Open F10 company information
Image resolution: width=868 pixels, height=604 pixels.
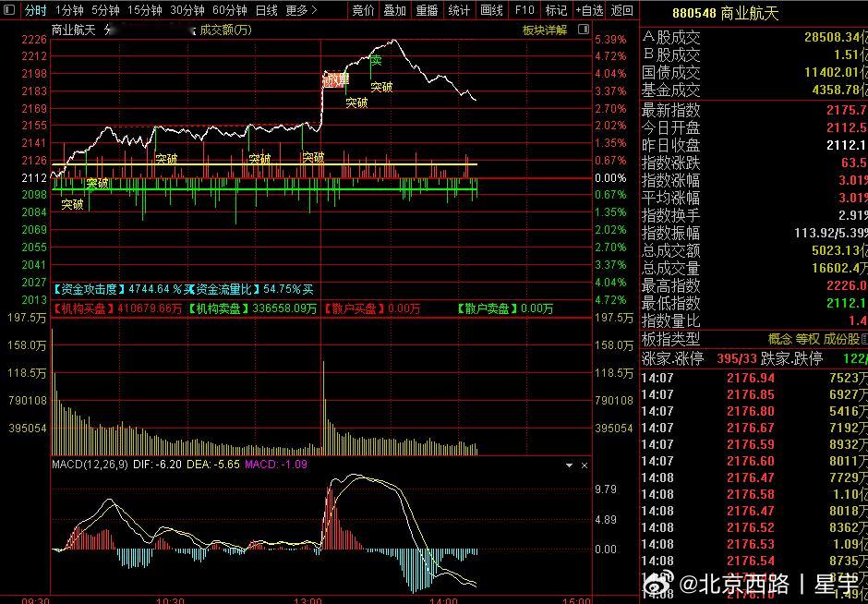coord(524,10)
